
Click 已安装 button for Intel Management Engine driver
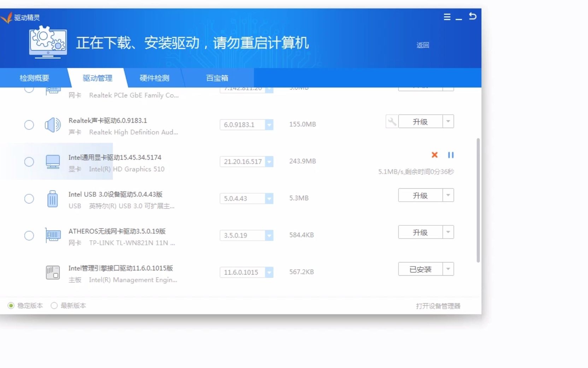(421, 269)
